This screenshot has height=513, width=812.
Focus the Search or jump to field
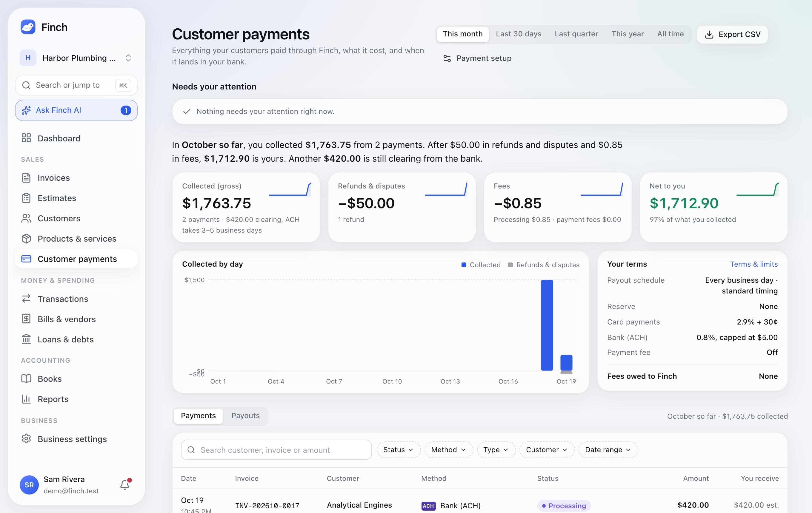76,85
